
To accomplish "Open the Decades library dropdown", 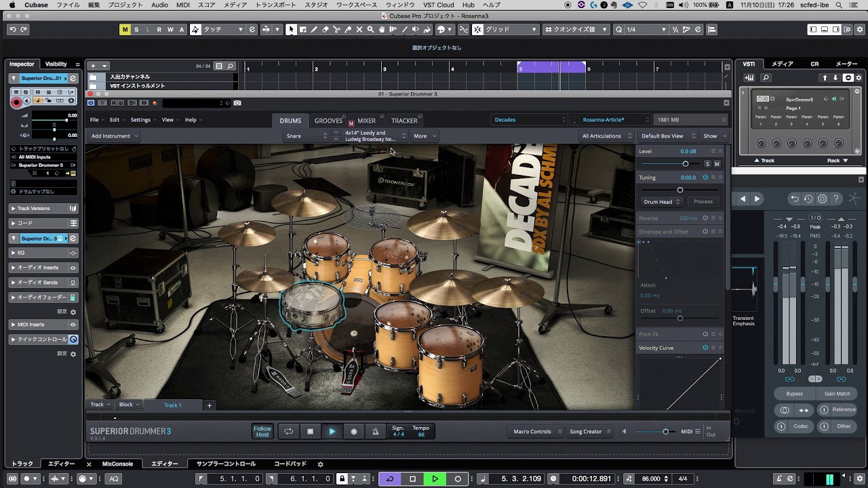I will (530, 119).
